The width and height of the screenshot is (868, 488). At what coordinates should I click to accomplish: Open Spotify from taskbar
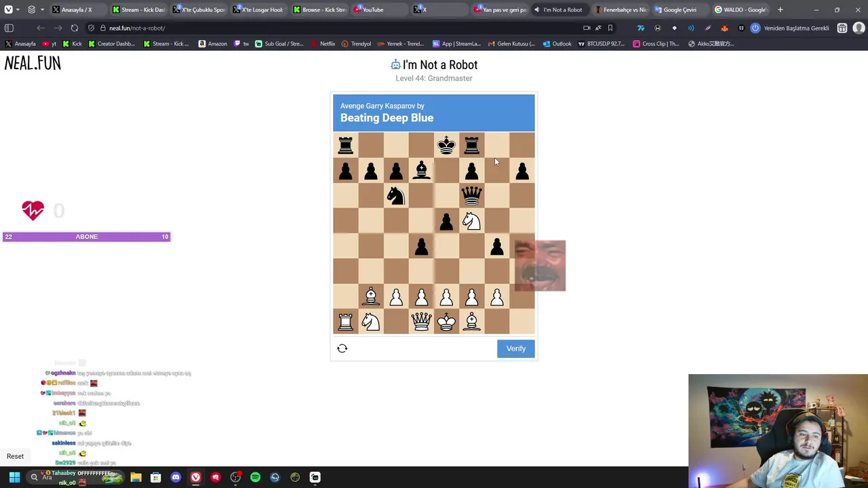(255, 477)
